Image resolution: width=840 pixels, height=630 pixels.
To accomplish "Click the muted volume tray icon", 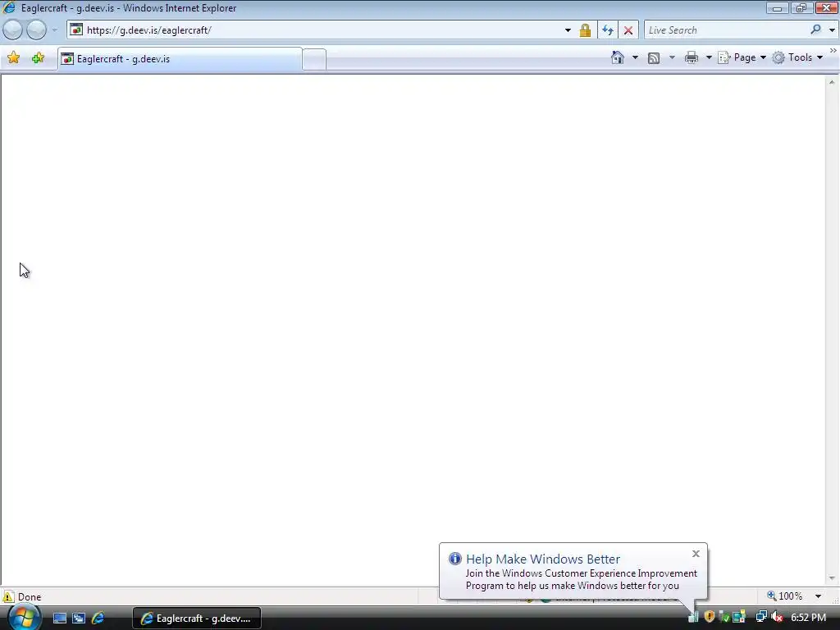I will 777,617.
